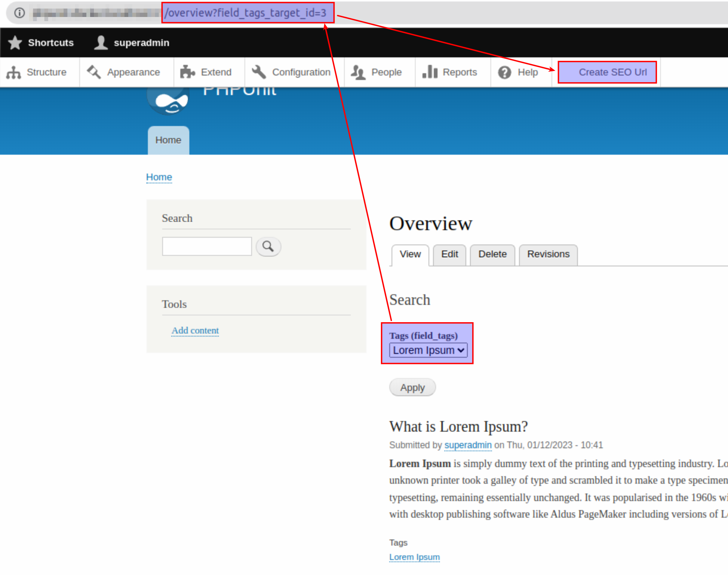This screenshot has width=728, height=575.
Task: Open the Tags (field_tags) dropdown
Action: [x=428, y=350]
